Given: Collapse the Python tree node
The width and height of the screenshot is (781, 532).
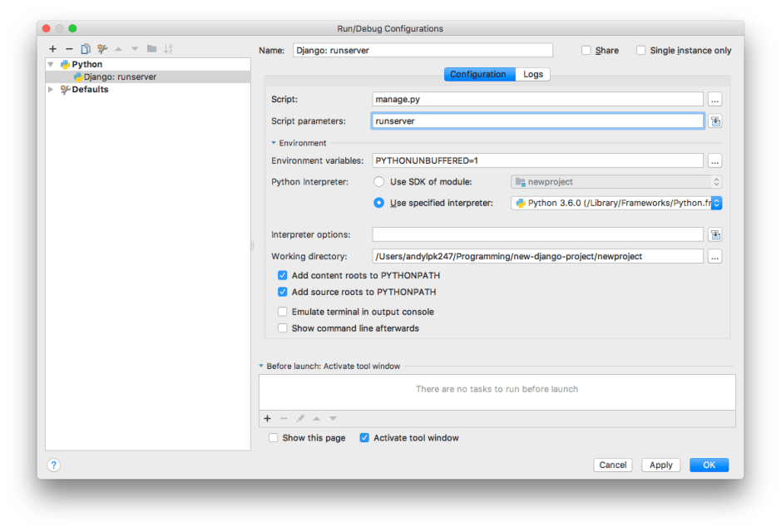Looking at the screenshot, I should (52, 64).
